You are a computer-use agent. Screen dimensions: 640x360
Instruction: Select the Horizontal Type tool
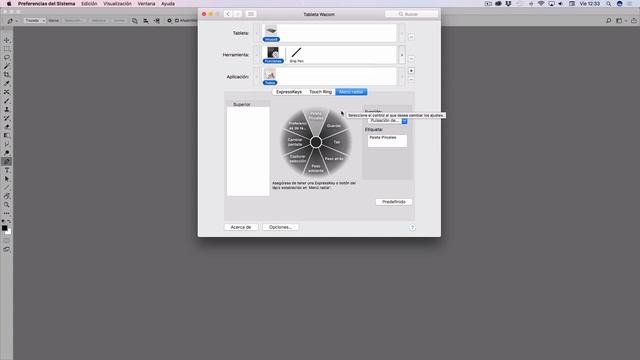coord(7,170)
